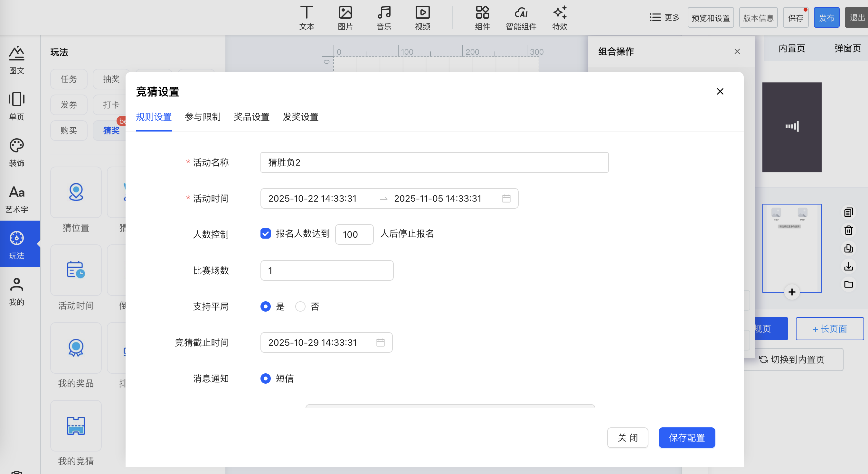Select the 短信 notification radio
868x474 pixels.
click(x=266, y=378)
